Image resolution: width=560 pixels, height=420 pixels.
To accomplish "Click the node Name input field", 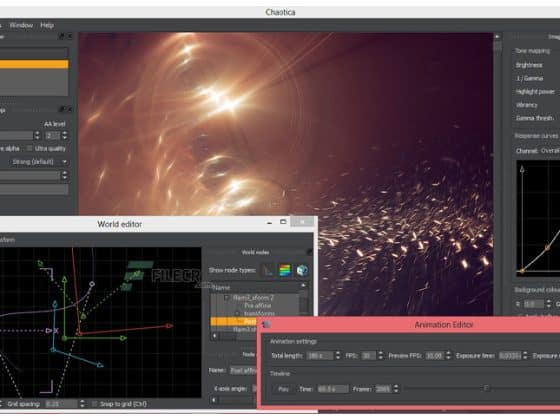I will (243, 371).
